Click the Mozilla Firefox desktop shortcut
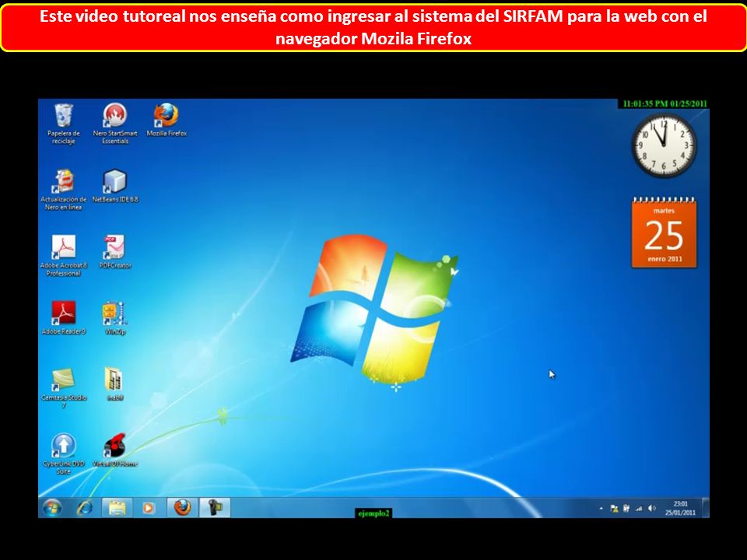Screen dimensions: 747x560 [167, 121]
